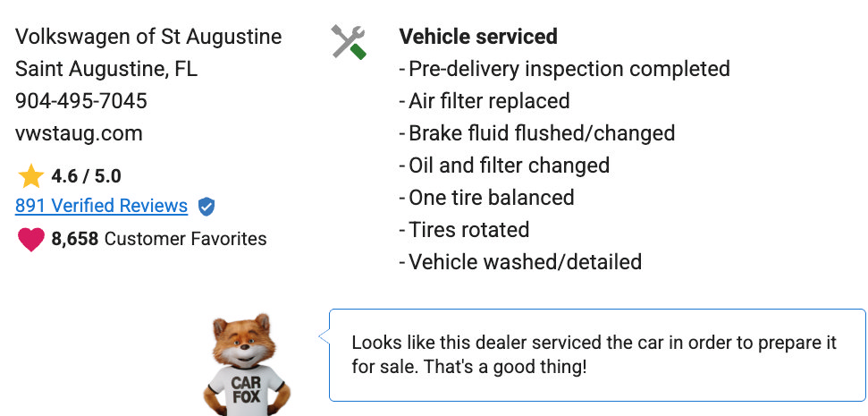The image size is (868, 416).
Task: Click the 904-495-7045 phone number
Action: pyautogui.click(x=80, y=101)
